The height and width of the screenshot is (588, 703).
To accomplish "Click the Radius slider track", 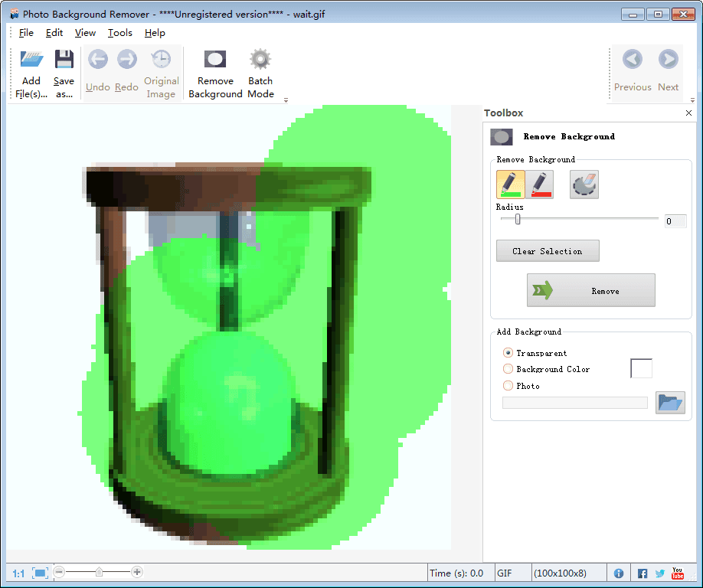I will (x=582, y=220).
